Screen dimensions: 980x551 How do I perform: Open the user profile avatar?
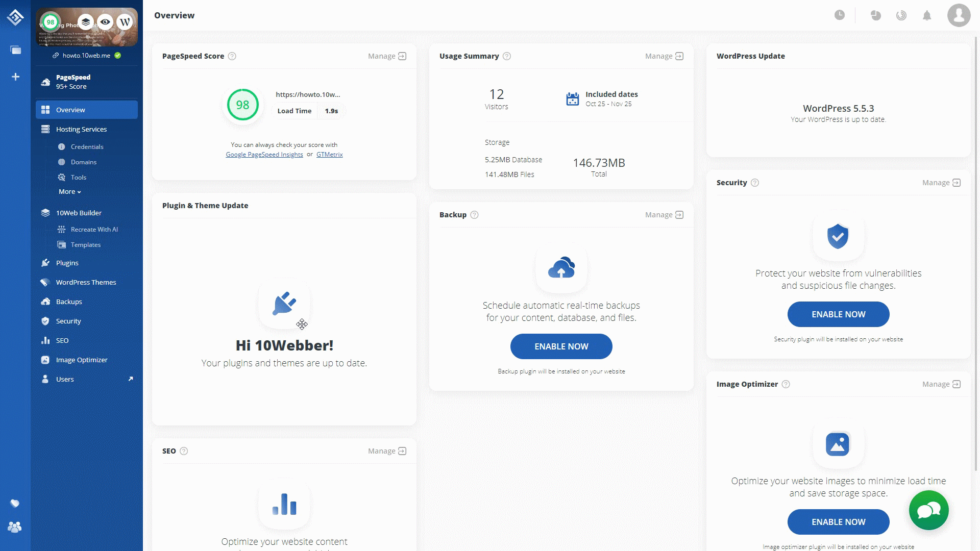click(959, 15)
